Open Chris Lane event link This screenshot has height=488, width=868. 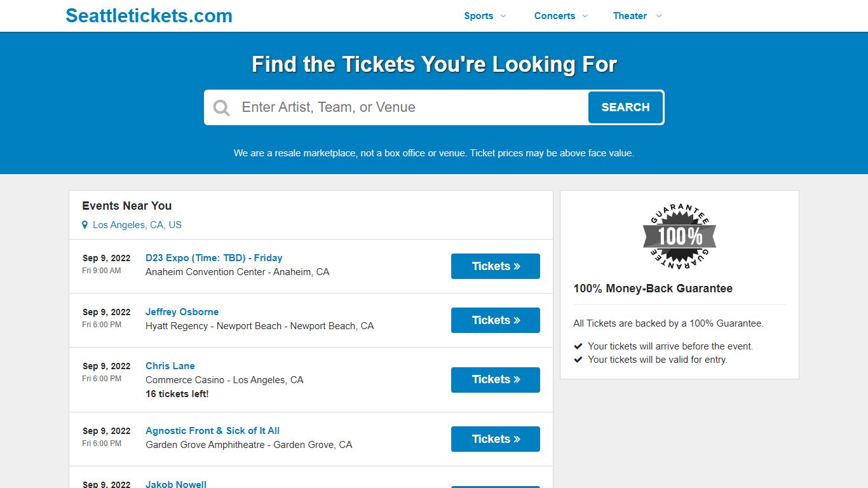[170, 366]
